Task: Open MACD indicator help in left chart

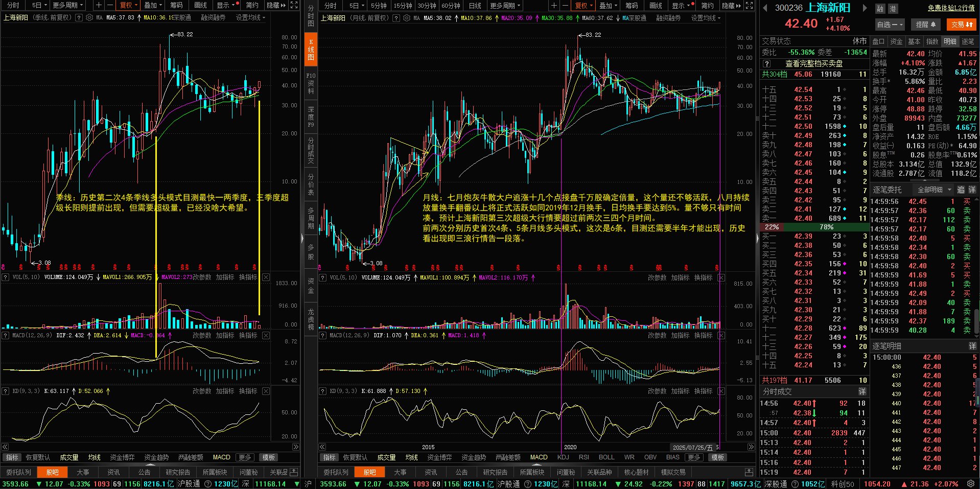Action: click(6, 335)
